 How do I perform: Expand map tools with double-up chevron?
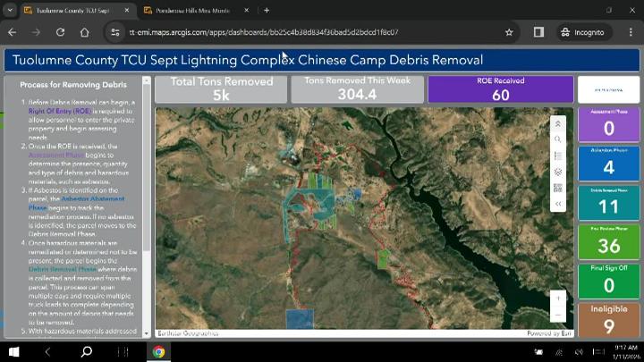(x=558, y=123)
